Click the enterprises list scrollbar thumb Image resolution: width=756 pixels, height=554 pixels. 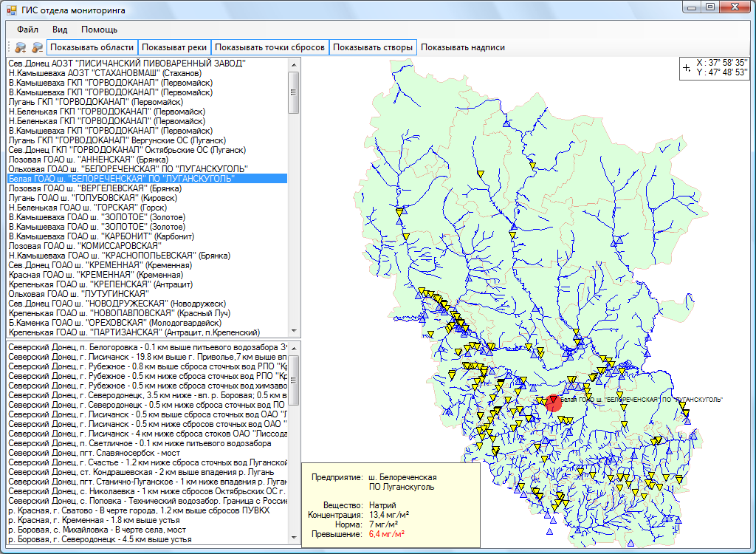(294, 92)
